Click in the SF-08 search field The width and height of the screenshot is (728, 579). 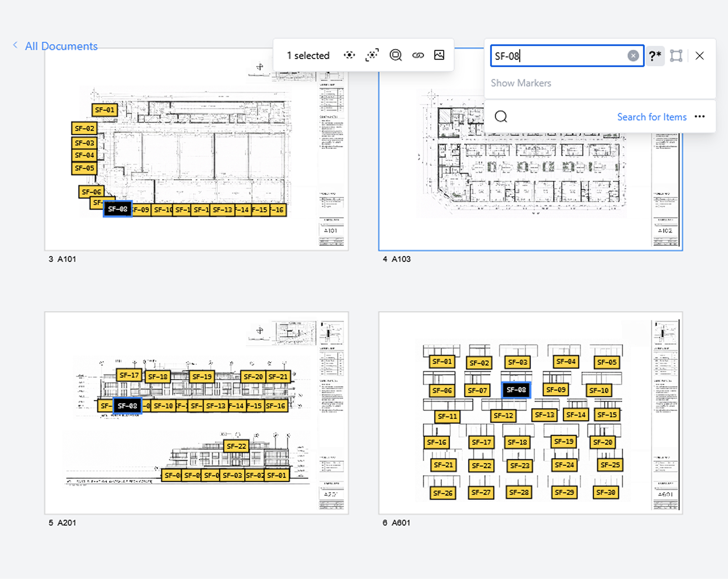[x=557, y=56]
